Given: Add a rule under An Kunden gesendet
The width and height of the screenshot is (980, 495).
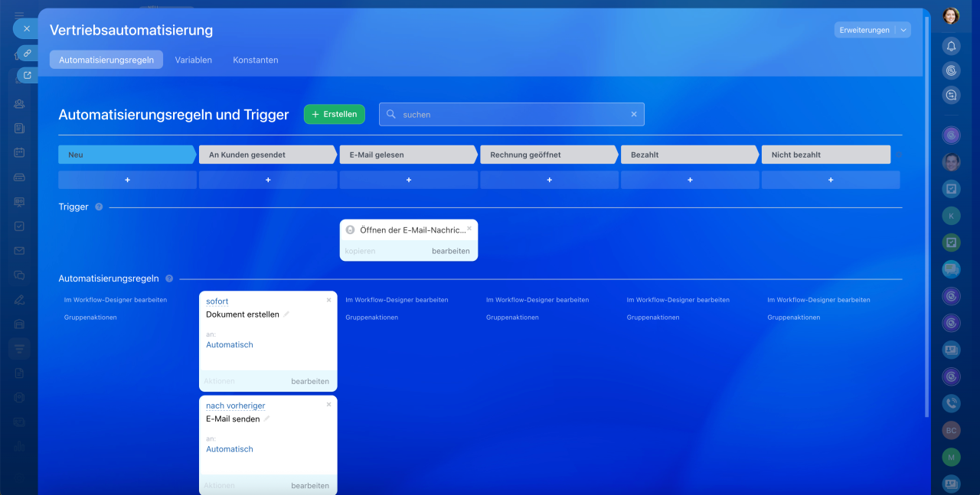Looking at the screenshot, I should [268, 180].
